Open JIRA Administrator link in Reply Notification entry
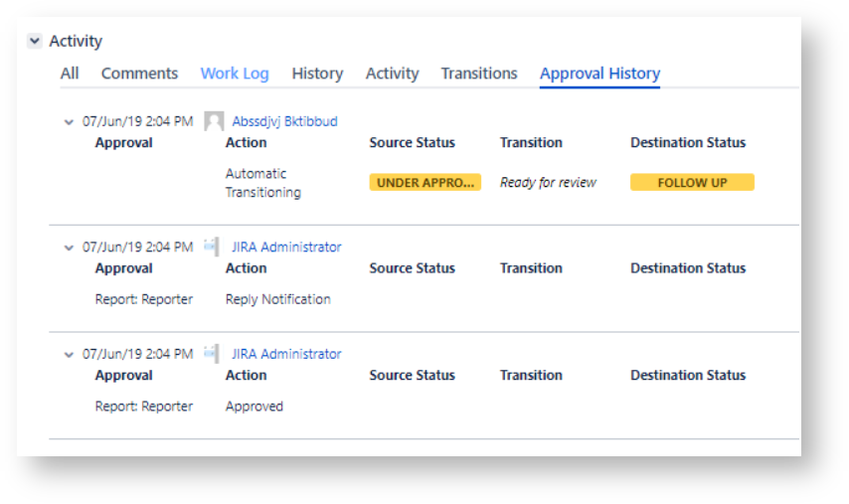The height and width of the screenshot is (504, 849). [x=286, y=247]
